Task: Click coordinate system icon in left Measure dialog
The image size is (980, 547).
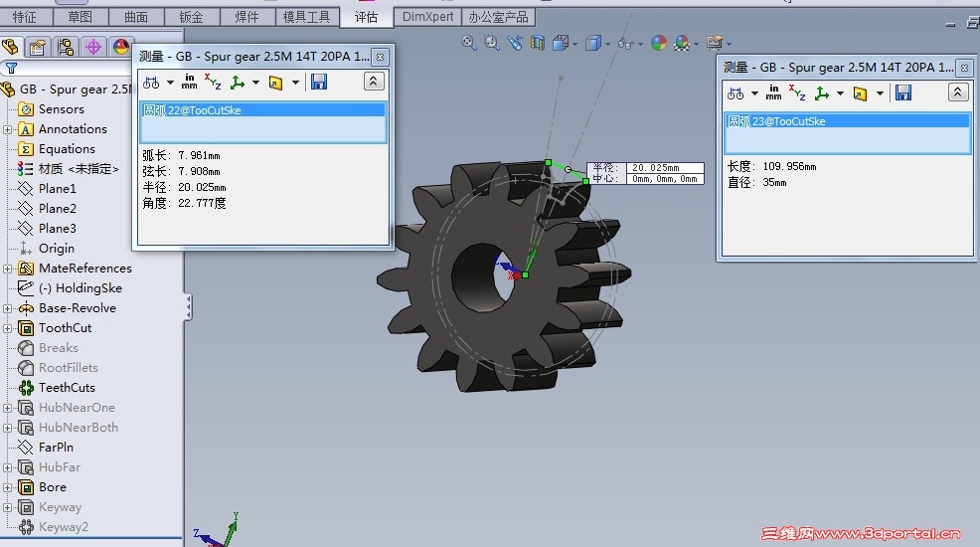Action: click(238, 83)
